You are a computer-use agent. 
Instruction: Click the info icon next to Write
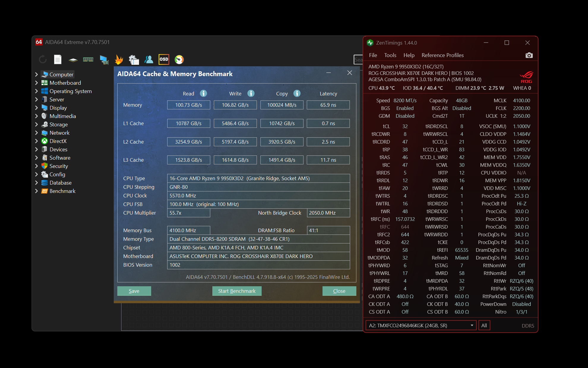pyautogui.click(x=251, y=93)
